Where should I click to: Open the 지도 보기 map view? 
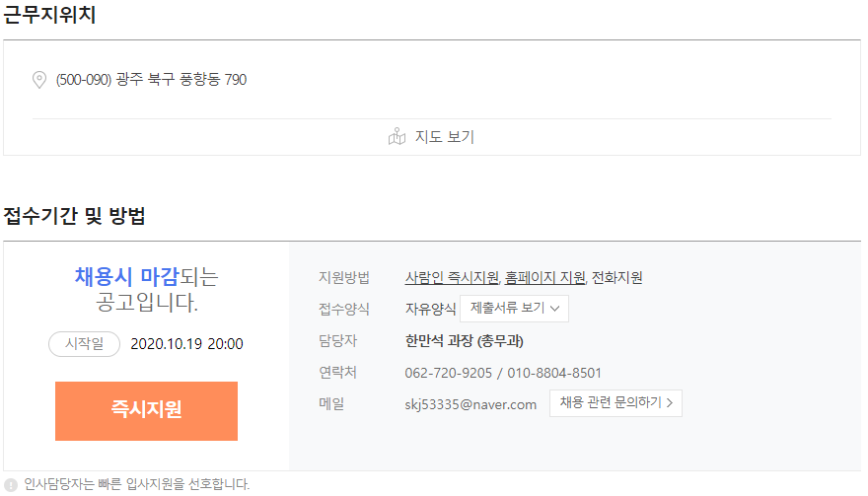point(432,137)
